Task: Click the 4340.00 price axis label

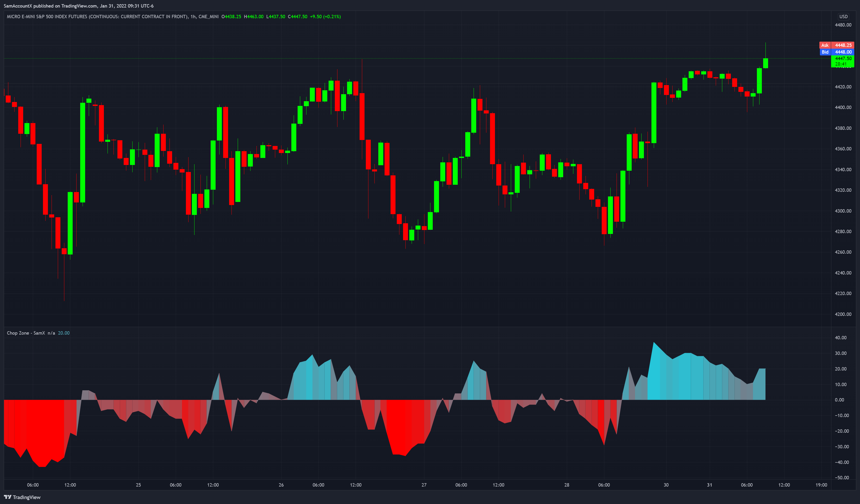Action: [843, 169]
